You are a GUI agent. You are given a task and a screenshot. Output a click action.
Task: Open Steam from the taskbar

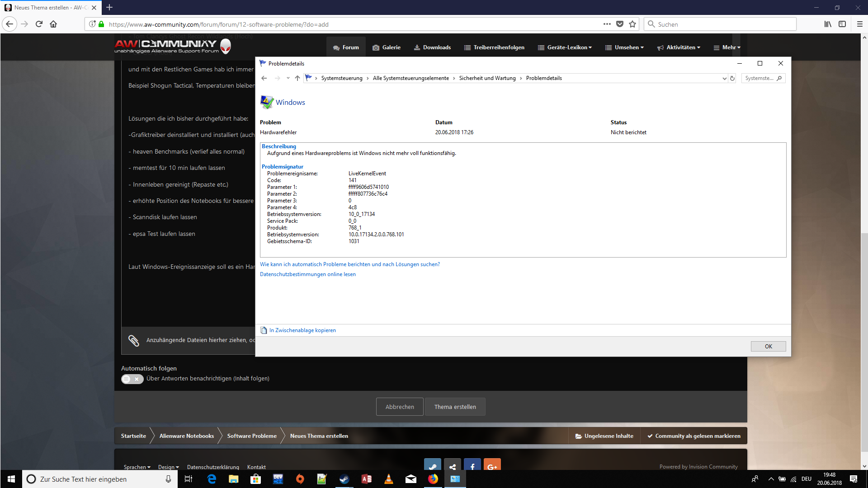pyautogui.click(x=344, y=479)
